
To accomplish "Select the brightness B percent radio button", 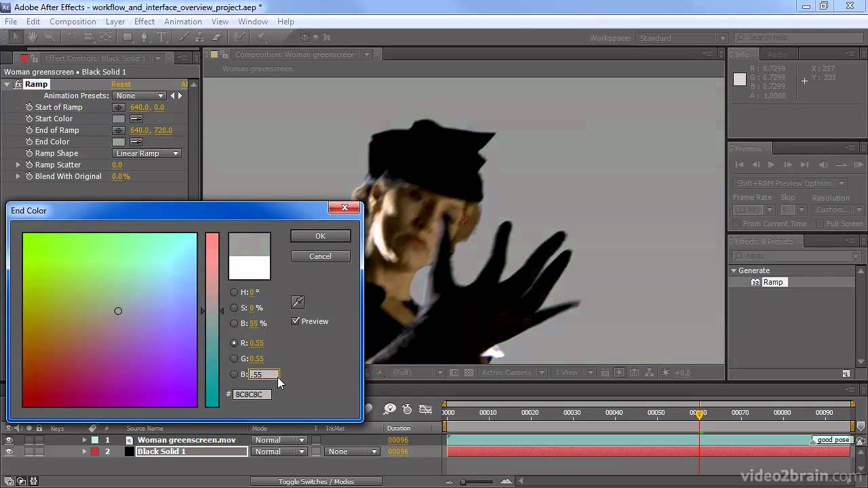I will tap(234, 323).
